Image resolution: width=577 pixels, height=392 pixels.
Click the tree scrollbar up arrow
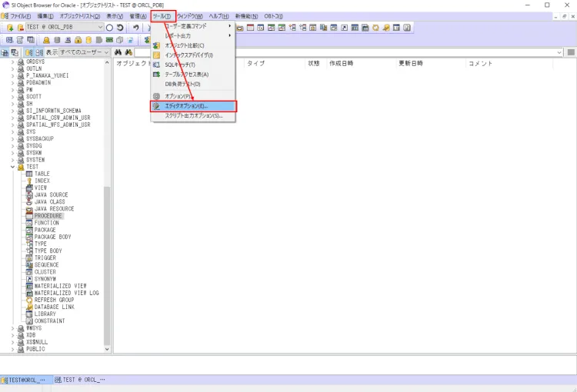[107, 62]
